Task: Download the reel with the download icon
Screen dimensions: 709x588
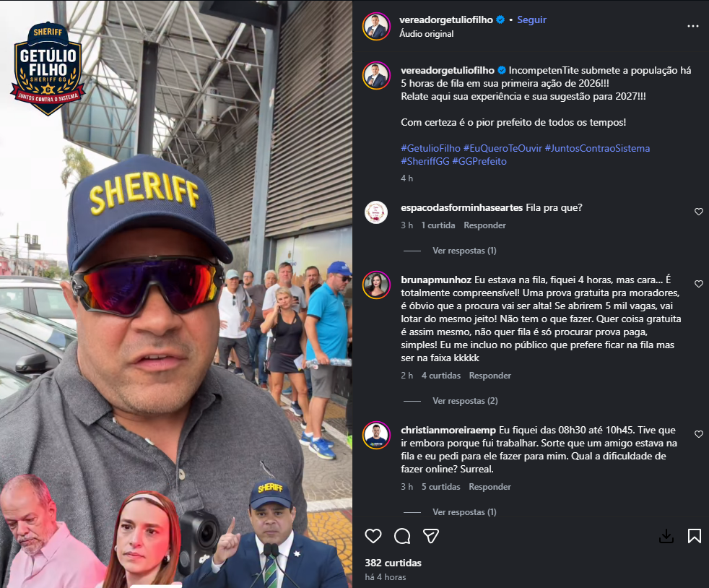Action: 666,537
